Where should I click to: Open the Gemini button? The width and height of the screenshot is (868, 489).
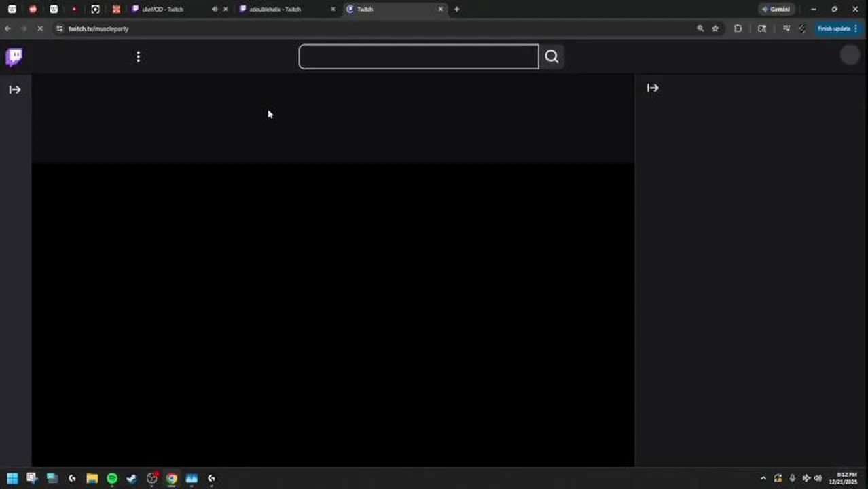pos(776,10)
